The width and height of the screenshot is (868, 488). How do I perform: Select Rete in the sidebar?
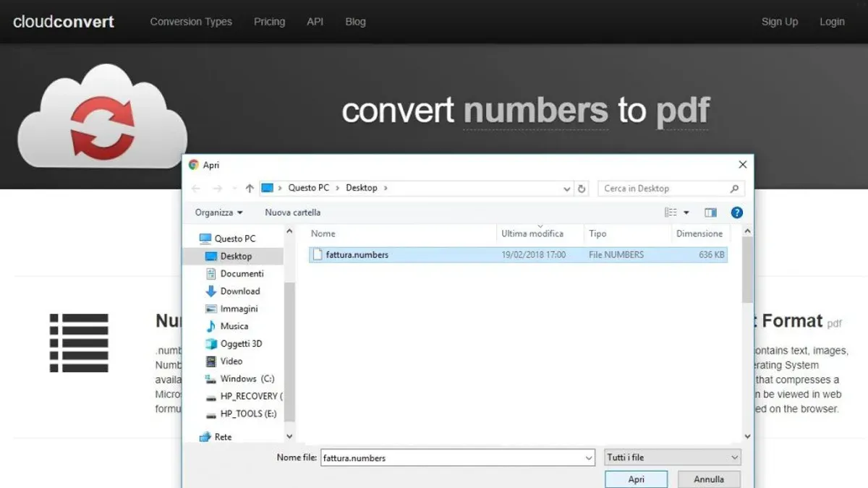(216, 437)
